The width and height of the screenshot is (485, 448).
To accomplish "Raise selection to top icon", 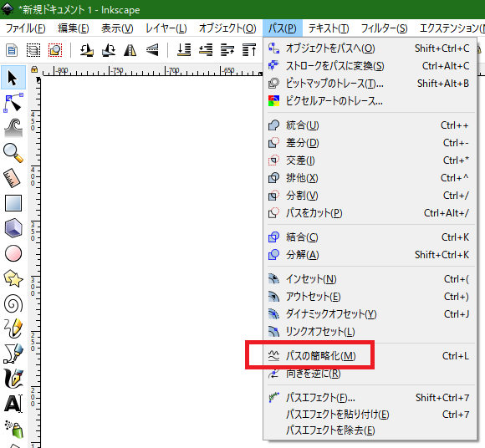I will pos(249,50).
